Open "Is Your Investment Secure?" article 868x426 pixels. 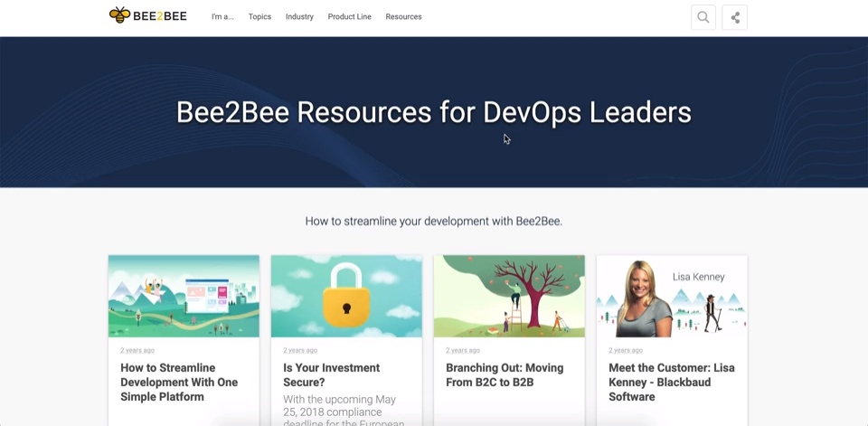tap(331, 374)
